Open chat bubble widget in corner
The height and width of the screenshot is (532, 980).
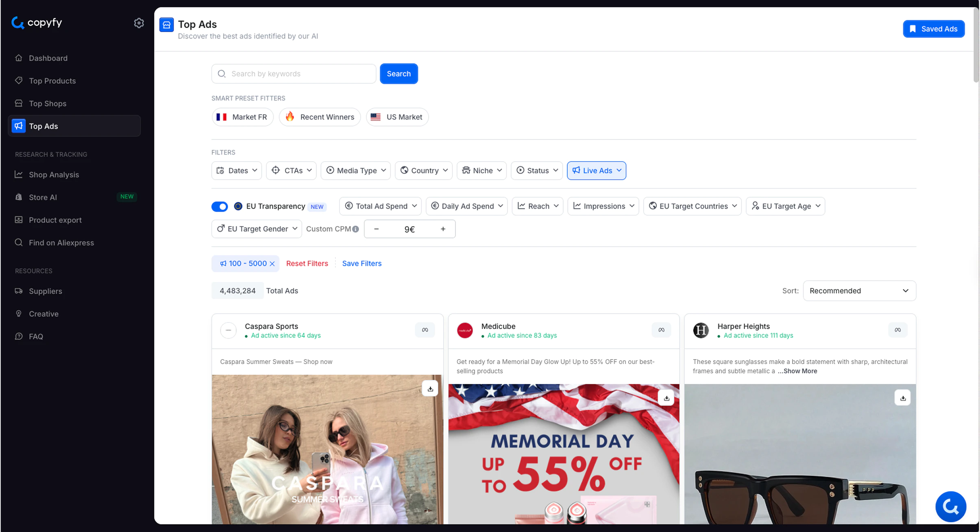point(950,506)
